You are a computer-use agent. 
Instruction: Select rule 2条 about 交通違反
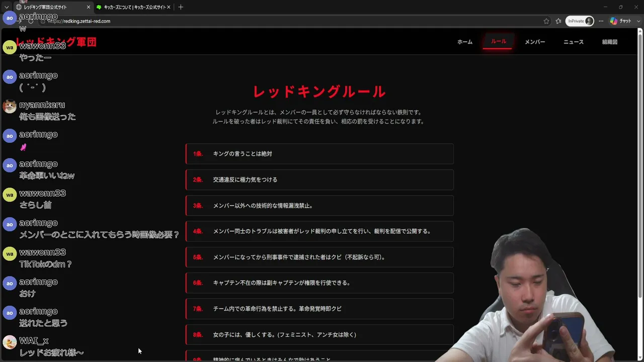pyautogui.click(x=319, y=179)
